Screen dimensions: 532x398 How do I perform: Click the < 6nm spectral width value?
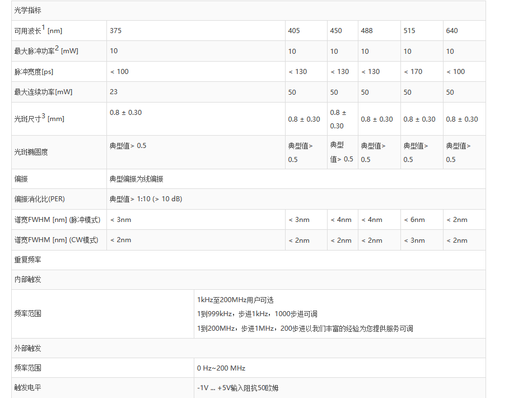click(x=414, y=220)
